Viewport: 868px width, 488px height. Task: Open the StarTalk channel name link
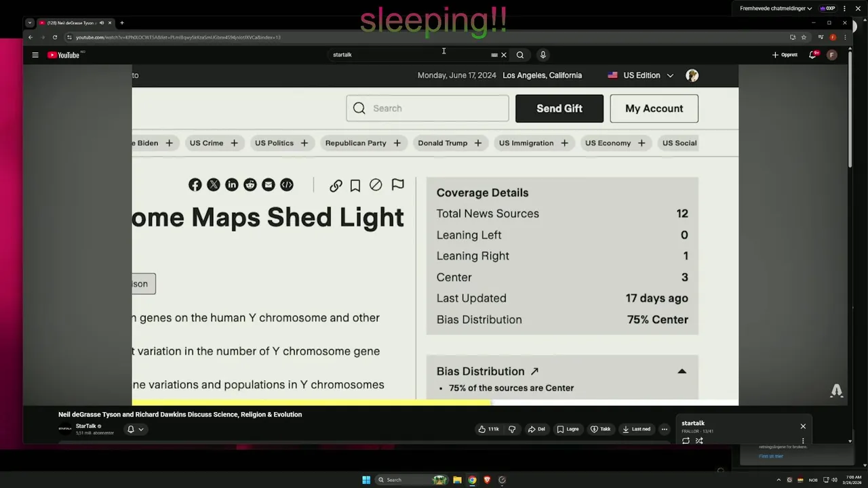(86, 426)
